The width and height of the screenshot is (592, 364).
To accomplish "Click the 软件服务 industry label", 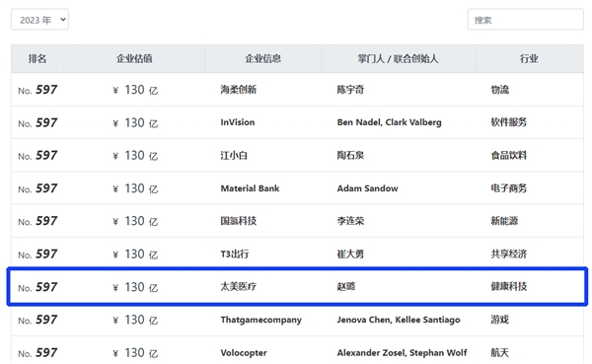I will [x=508, y=122].
